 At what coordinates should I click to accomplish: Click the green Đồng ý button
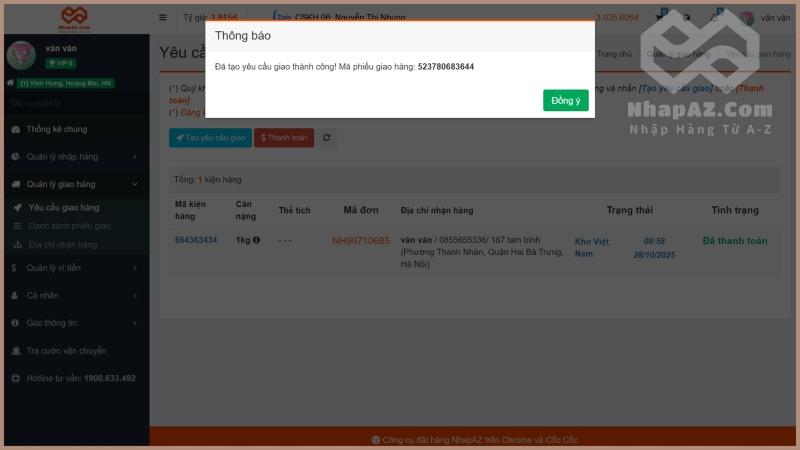[565, 100]
